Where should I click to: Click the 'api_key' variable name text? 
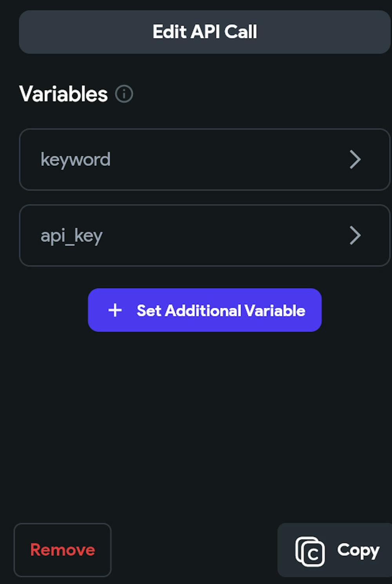72,236
